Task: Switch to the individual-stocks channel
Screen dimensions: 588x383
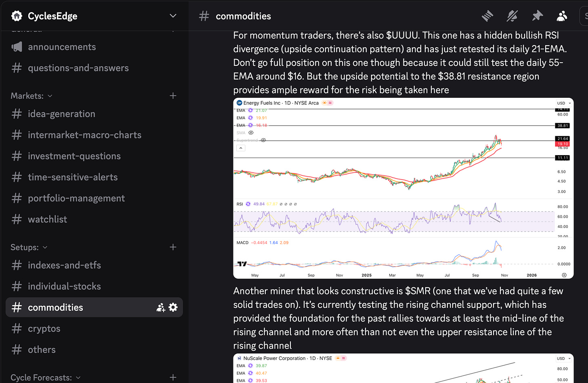Action: coord(94,286)
